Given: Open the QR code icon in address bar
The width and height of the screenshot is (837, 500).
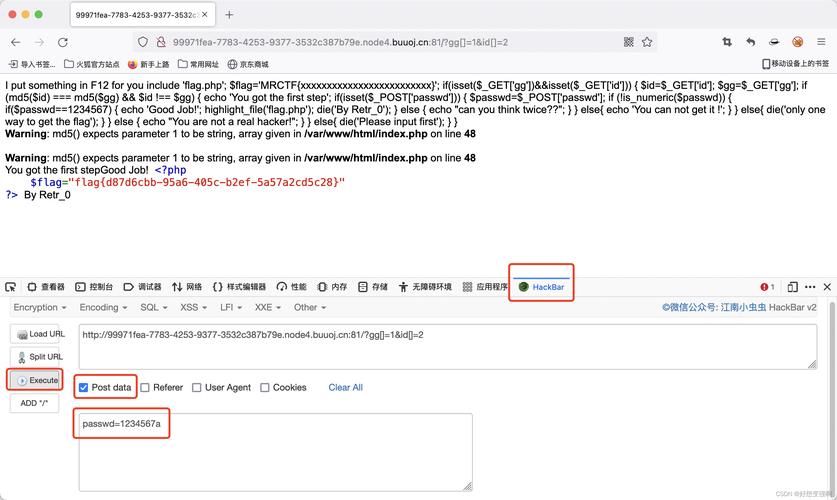Looking at the screenshot, I should [629, 42].
